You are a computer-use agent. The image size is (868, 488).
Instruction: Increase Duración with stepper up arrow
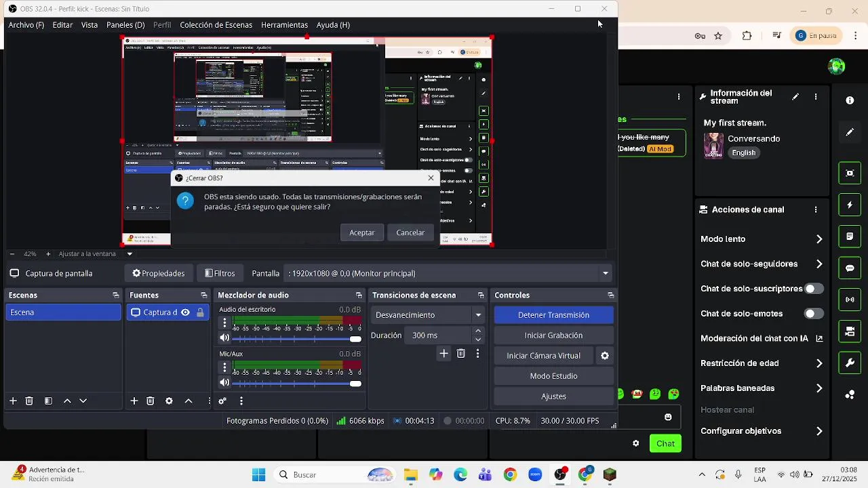[x=478, y=331]
